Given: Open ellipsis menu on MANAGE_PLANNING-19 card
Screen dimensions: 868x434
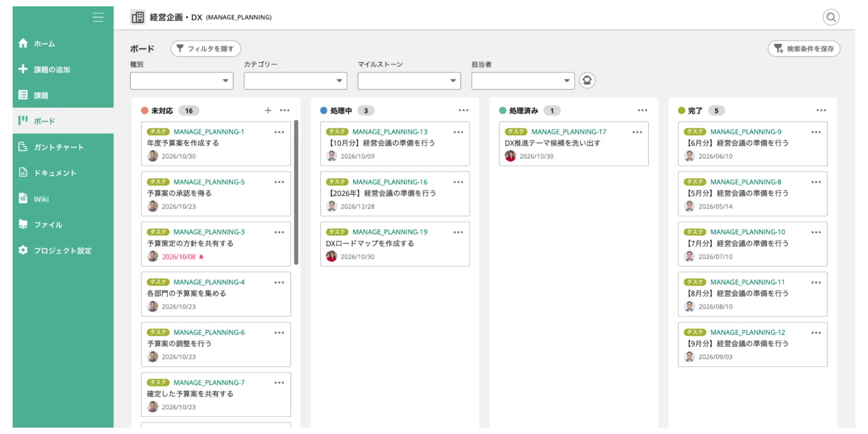Looking at the screenshot, I should pos(458,232).
